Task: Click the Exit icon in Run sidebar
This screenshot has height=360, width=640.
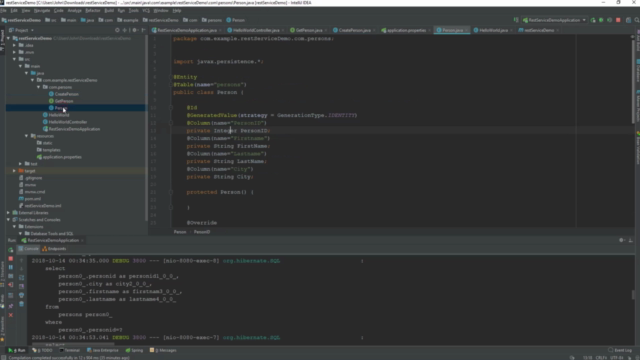Action: click(x=11, y=285)
